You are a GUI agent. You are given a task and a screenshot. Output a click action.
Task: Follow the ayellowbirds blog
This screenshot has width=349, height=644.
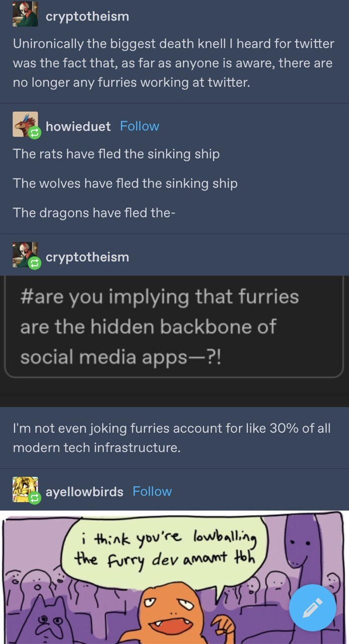click(x=152, y=492)
